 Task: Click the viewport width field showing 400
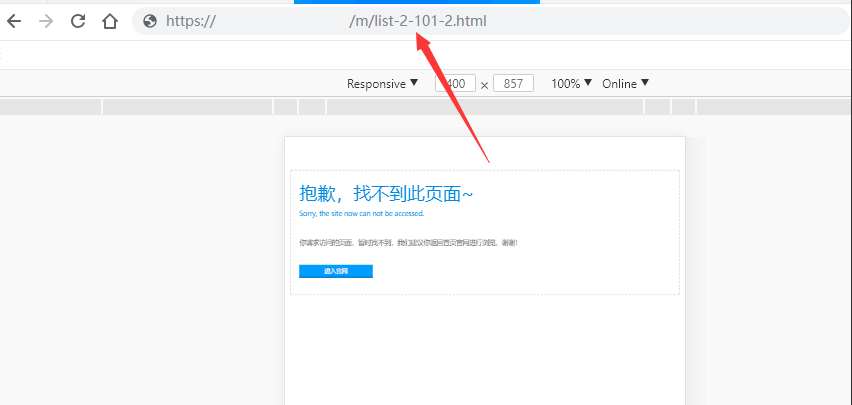coord(455,84)
